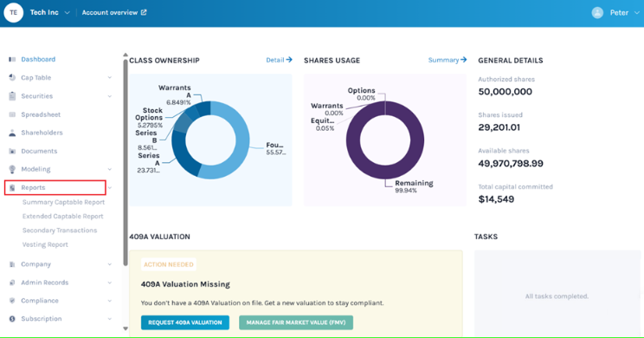
Task: Click the Compliance shield icon
Action: click(x=12, y=301)
